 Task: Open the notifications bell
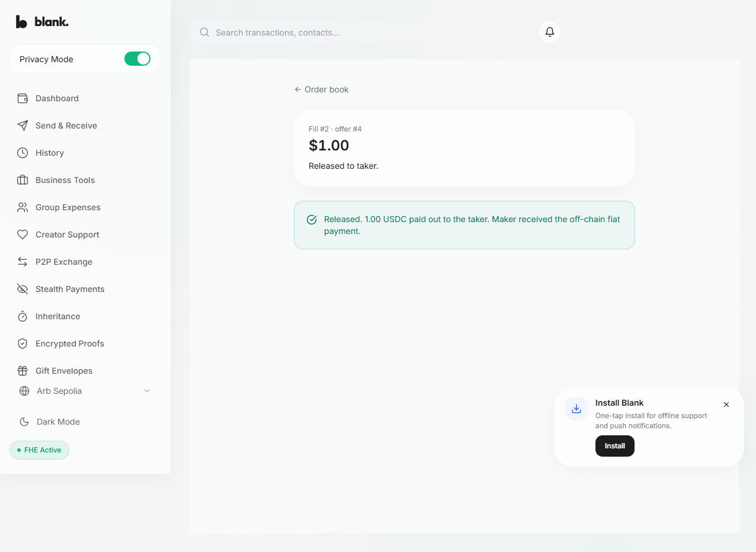click(x=550, y=32)
